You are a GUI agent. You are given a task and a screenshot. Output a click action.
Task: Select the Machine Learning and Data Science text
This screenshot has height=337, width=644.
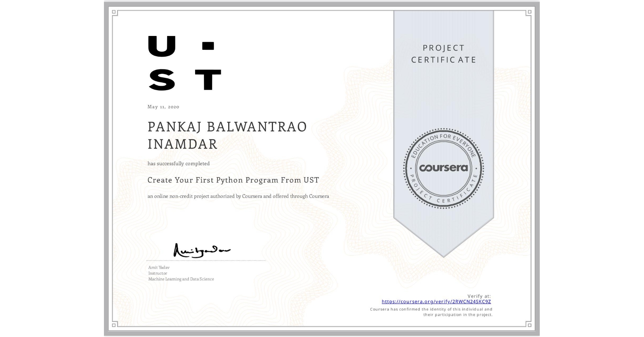pos(181,279)
